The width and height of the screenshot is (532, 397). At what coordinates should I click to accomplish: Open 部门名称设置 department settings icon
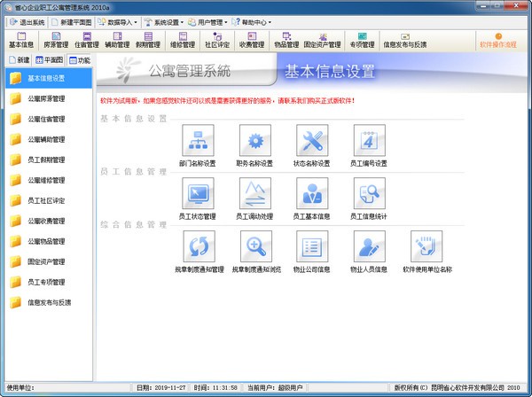point(196,140)
